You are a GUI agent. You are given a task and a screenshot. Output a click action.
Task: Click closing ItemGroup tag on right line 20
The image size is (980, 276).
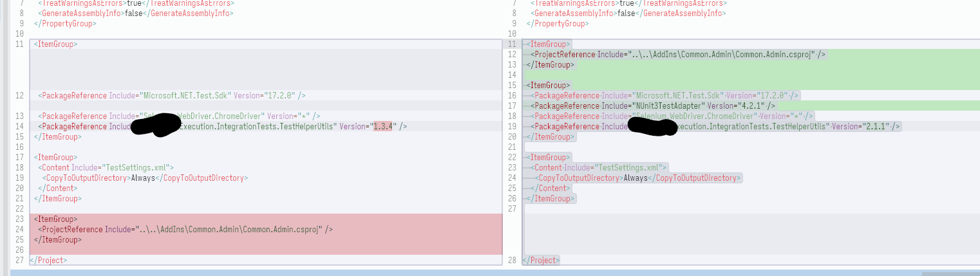click(551, 137)
